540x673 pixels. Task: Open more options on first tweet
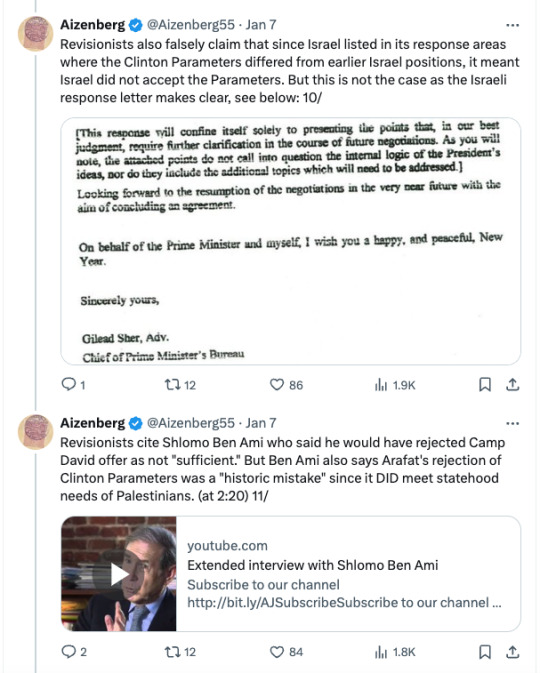[513, 25]
